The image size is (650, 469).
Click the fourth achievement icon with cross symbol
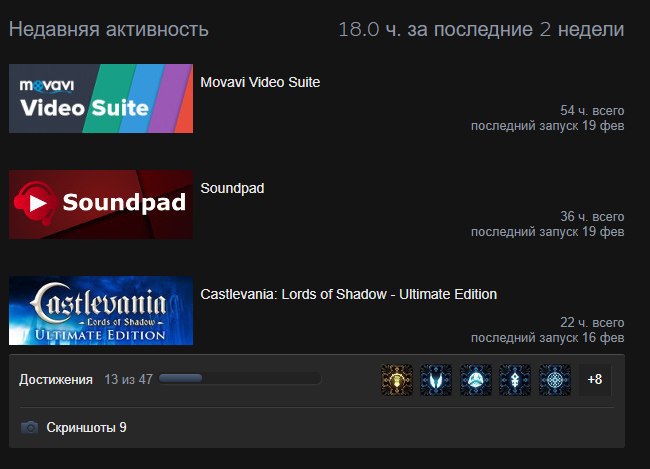[515, 379]
